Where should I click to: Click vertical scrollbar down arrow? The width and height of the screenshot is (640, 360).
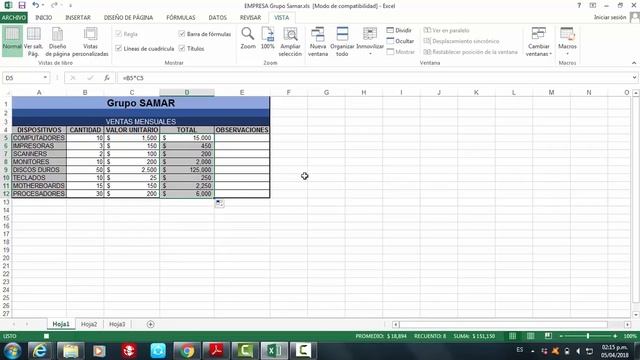click(636, 315)
